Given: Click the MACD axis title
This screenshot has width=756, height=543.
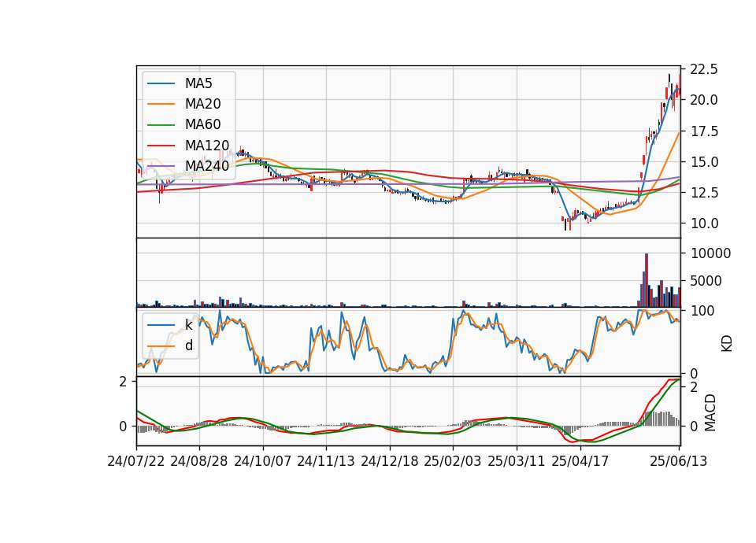Looking at the screenshot, I should [710, 413].
